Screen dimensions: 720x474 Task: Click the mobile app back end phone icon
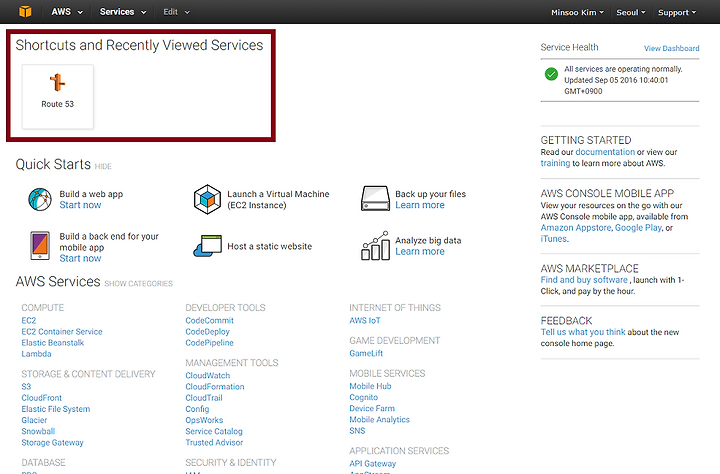[40, 246]
